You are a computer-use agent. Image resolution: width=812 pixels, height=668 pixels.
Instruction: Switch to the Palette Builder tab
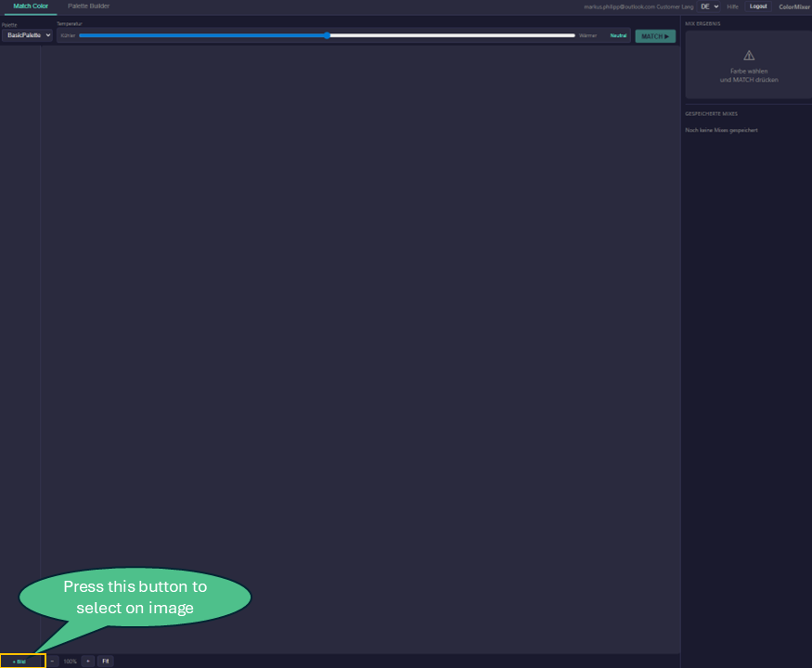point(88,6)
